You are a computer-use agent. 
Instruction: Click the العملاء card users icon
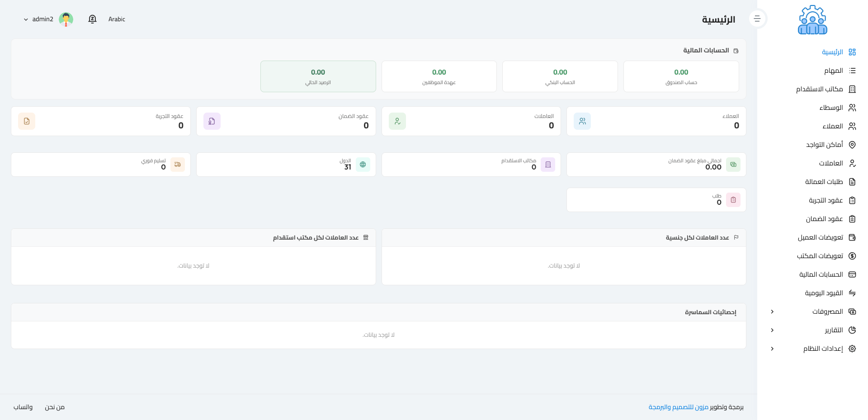[x=582, y=121]
